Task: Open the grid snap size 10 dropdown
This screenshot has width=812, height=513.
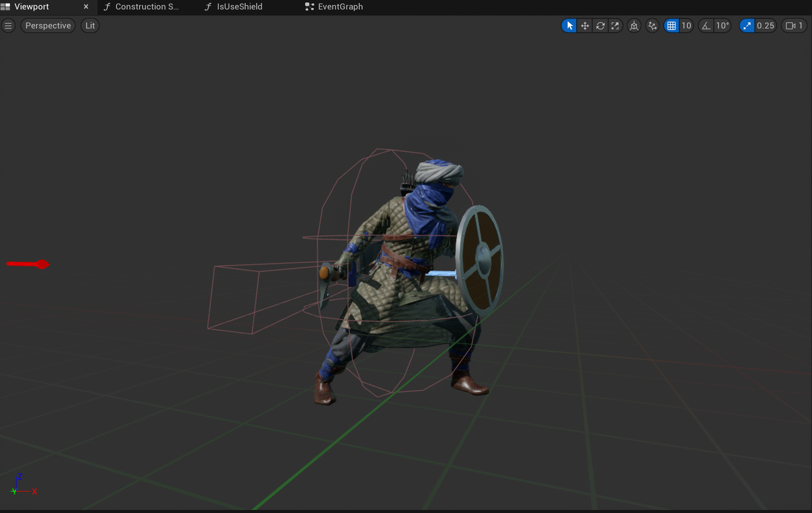Action: (686, 25)
